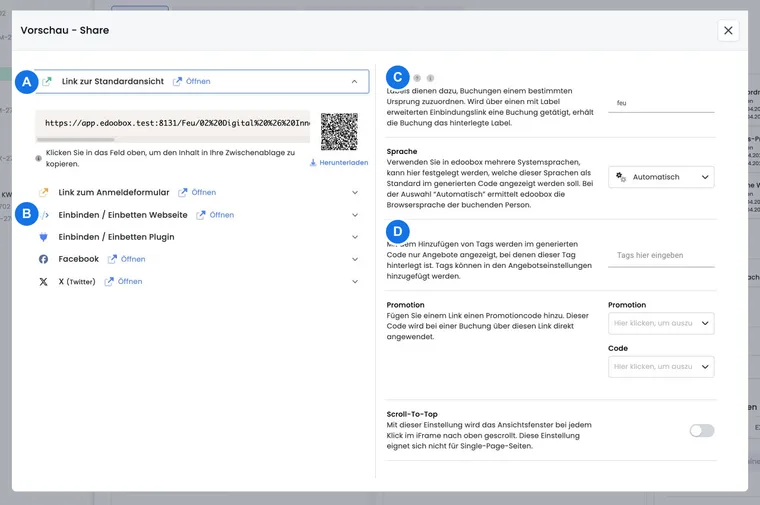The height and width of the screenshot is (505, 760).
Task: Open the X (Twitter) share via Öffnen
Action: pyautogui.click(x=130, y=282)
